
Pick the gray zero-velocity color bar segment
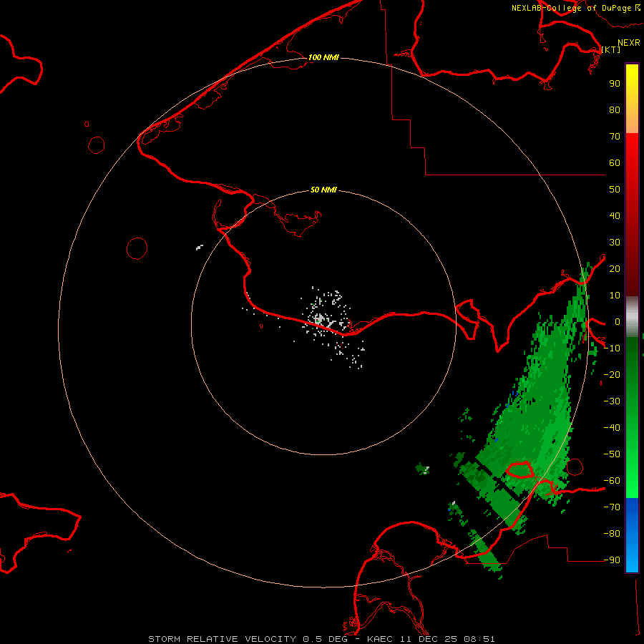point(632,317)
